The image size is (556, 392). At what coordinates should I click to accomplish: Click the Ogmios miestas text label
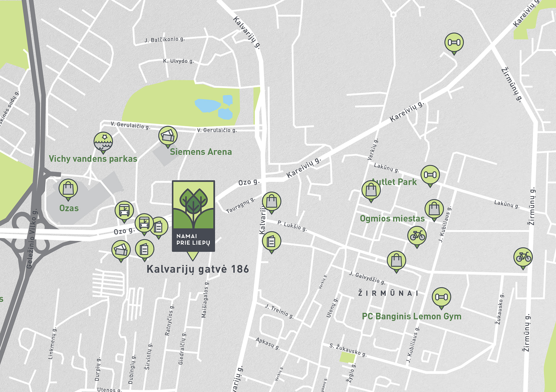[x=392, y=219]
